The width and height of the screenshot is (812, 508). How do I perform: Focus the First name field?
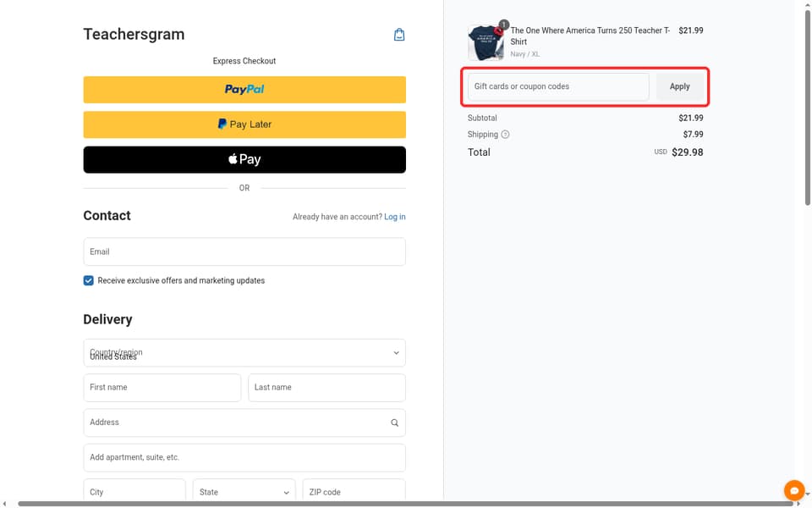pos(162,387)
